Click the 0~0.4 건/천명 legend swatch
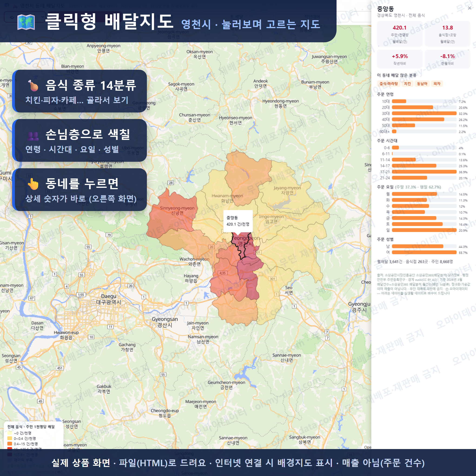The width and height of the screenshot is (476, 476). [x=10, y=438]
